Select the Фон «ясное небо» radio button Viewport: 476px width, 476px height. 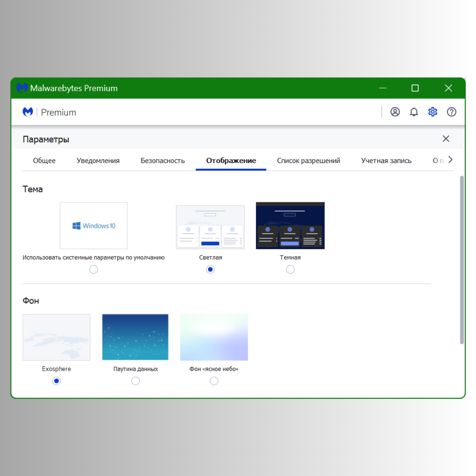tap(214, 381)
